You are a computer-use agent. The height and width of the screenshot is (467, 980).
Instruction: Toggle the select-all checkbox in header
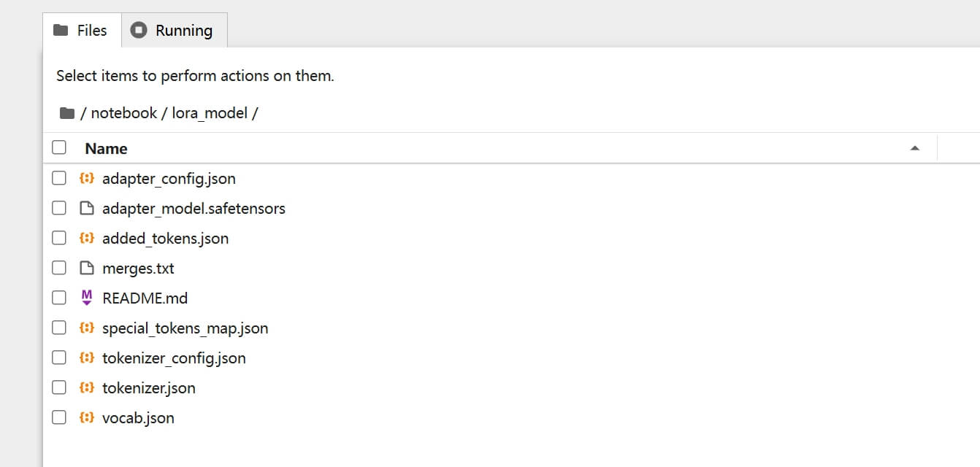click(59, 147)
